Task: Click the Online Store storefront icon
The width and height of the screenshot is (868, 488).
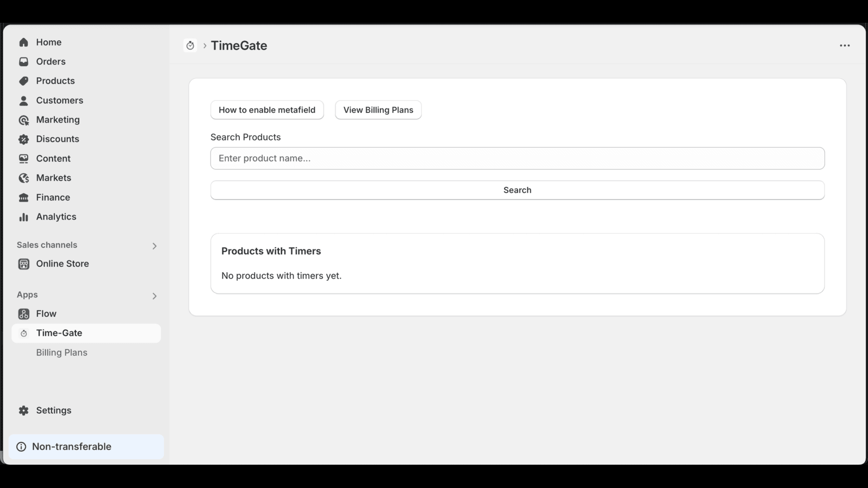Action: [x=23, y=264]
